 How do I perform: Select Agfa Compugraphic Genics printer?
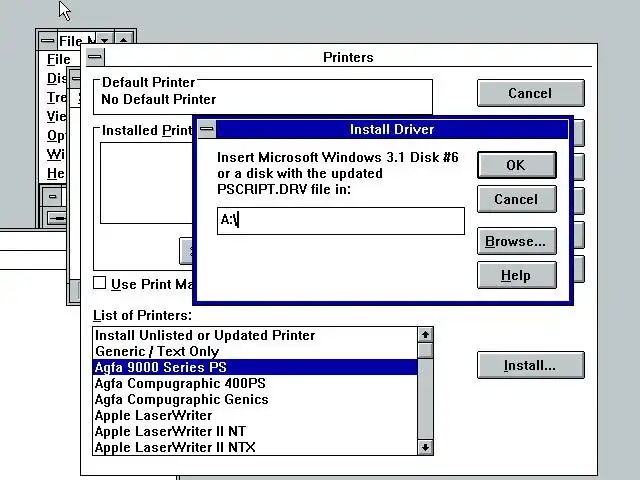255,399
